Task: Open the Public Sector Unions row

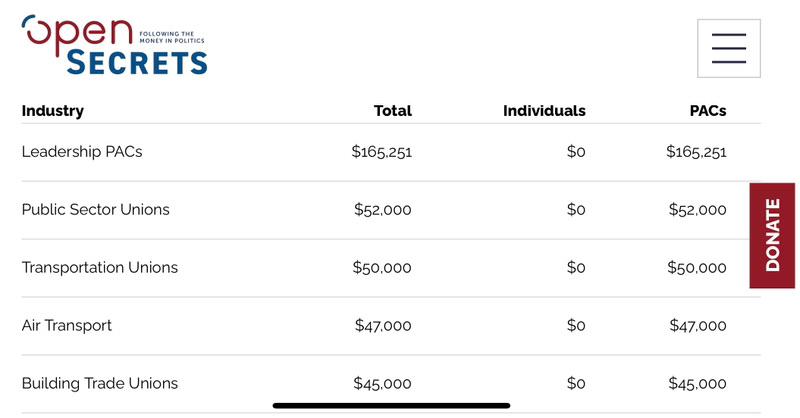Action: [x=391, y=210]
